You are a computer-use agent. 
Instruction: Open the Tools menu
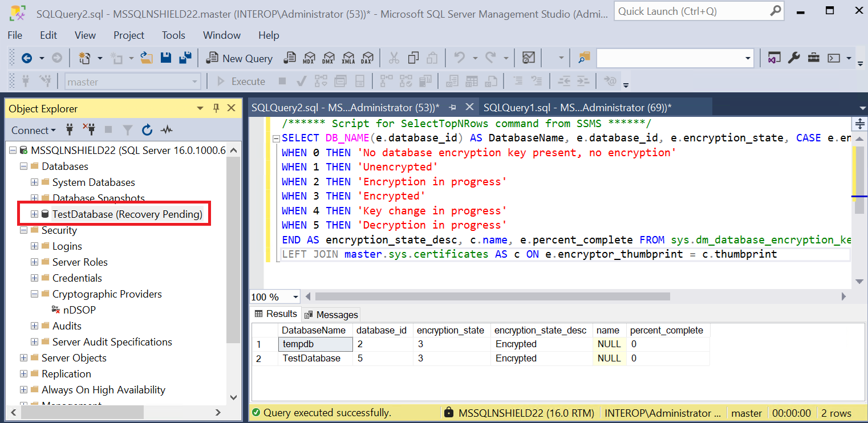[x=173, y=35]
